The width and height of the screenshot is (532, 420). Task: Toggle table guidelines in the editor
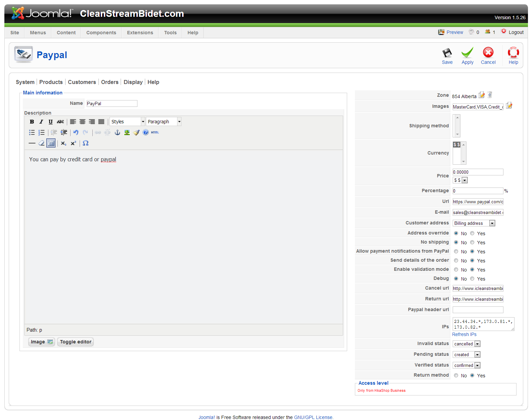tap(51, 143)
